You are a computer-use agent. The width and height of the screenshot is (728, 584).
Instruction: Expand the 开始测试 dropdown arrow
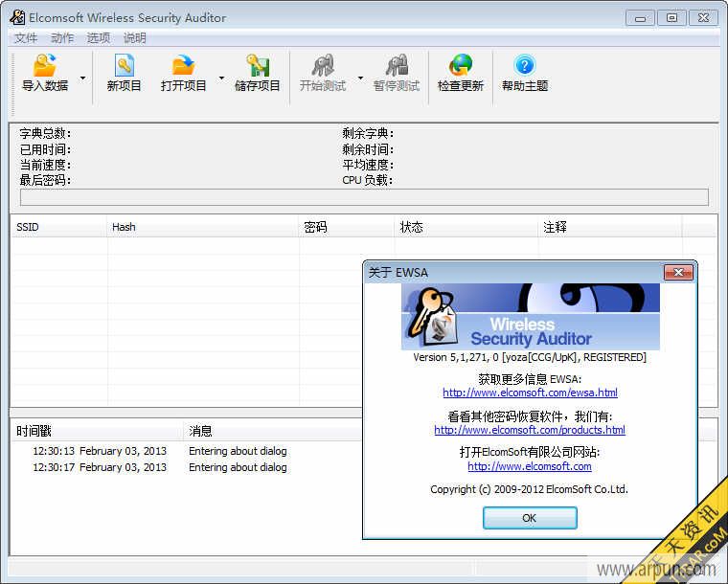click(360, 78)
